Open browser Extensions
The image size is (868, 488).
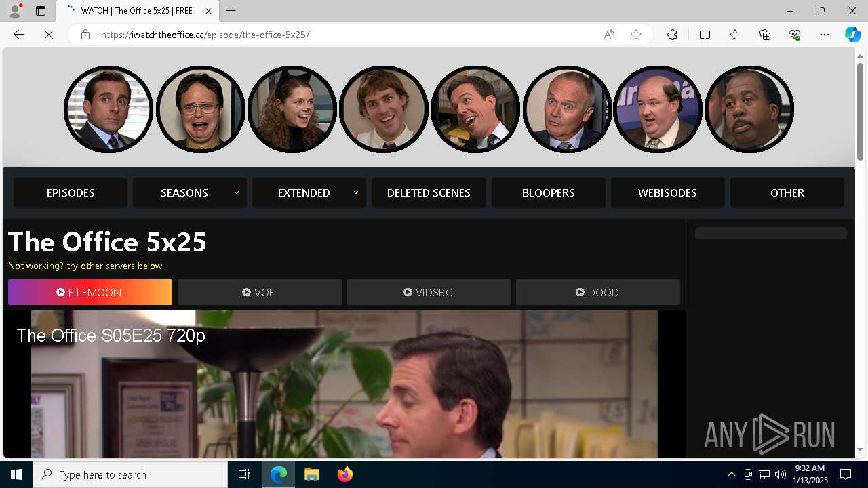click(672, 35)
